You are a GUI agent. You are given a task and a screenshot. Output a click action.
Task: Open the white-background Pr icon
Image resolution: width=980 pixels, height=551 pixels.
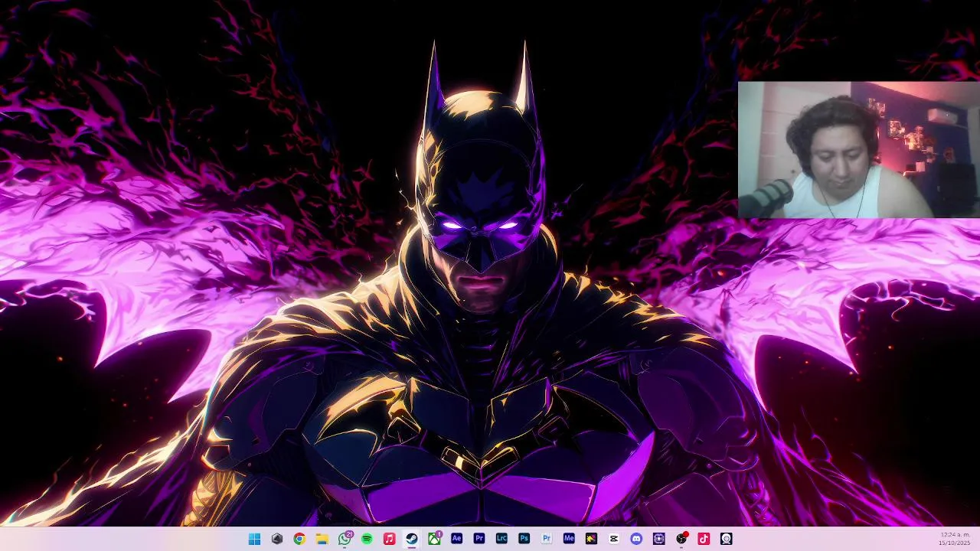tap(547, 539)
